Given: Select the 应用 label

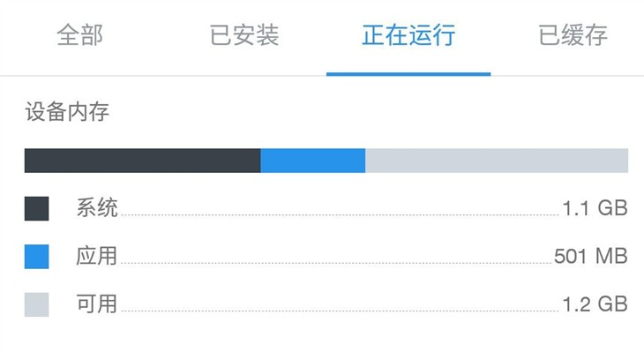Looking at the screenshot, I should [97, 256].
